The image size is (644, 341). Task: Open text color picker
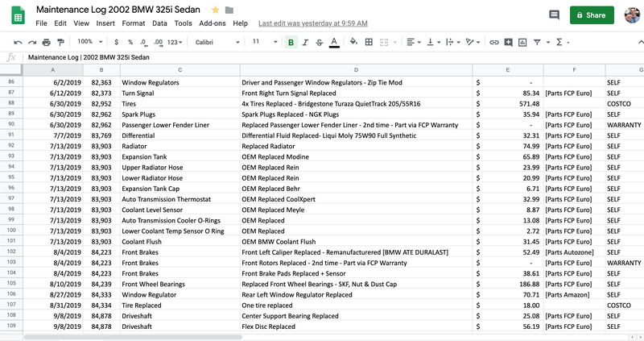click(334, 42)
